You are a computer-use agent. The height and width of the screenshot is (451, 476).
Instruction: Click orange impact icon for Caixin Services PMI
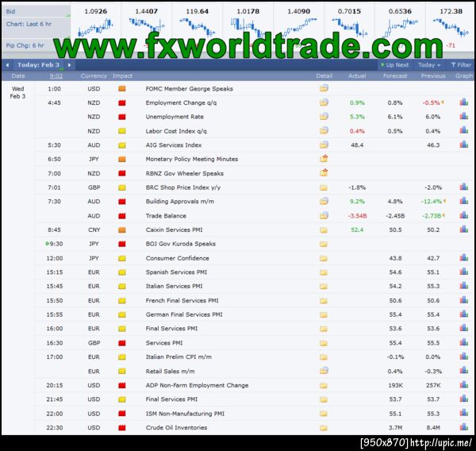pyautogui.click(x=122, y=229)
